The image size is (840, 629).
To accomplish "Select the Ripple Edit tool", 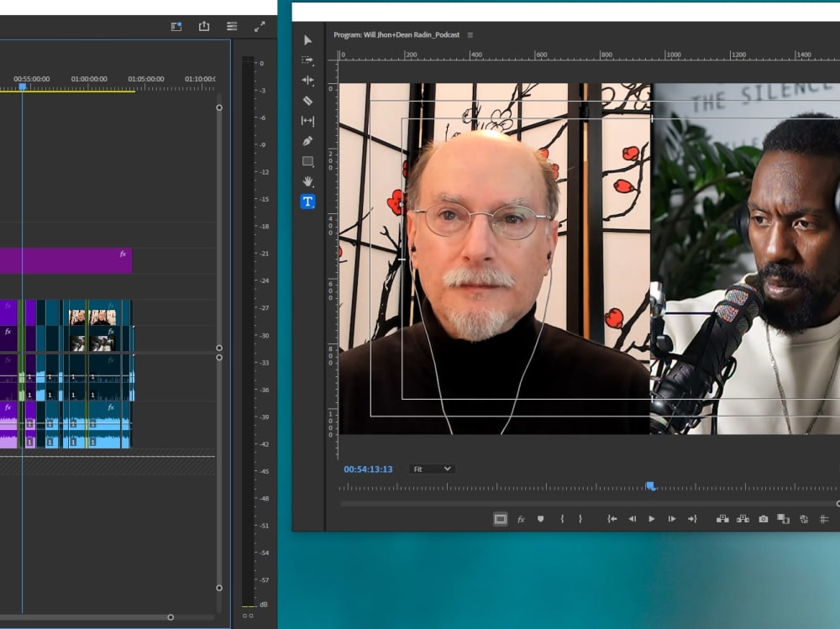I will click(x=307, y=81).
